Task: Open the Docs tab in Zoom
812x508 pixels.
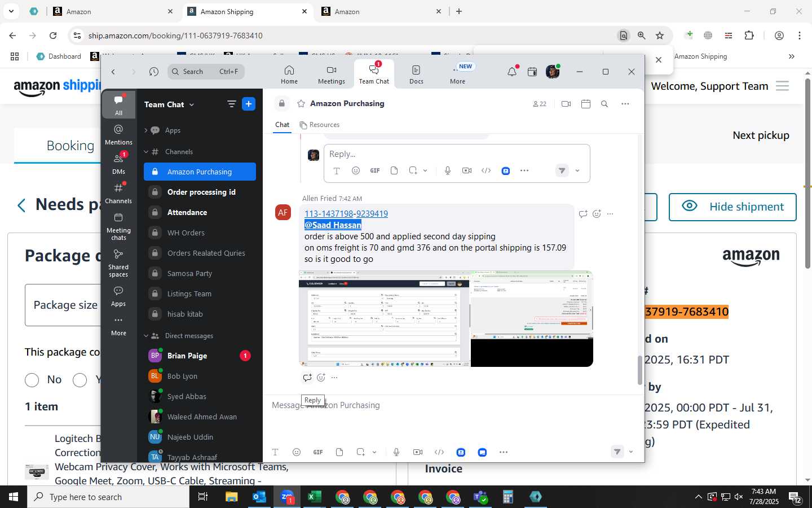Action: (x=416, y=74)
